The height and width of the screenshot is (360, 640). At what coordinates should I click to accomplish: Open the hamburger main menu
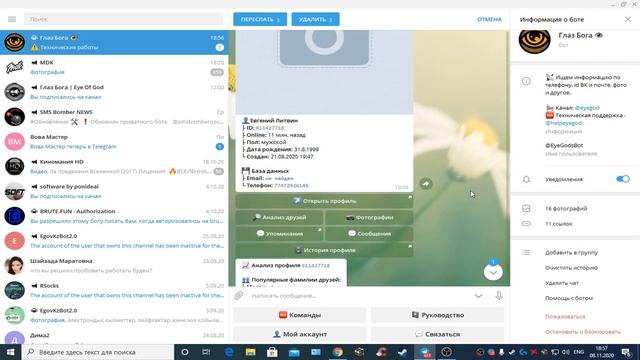12,19
